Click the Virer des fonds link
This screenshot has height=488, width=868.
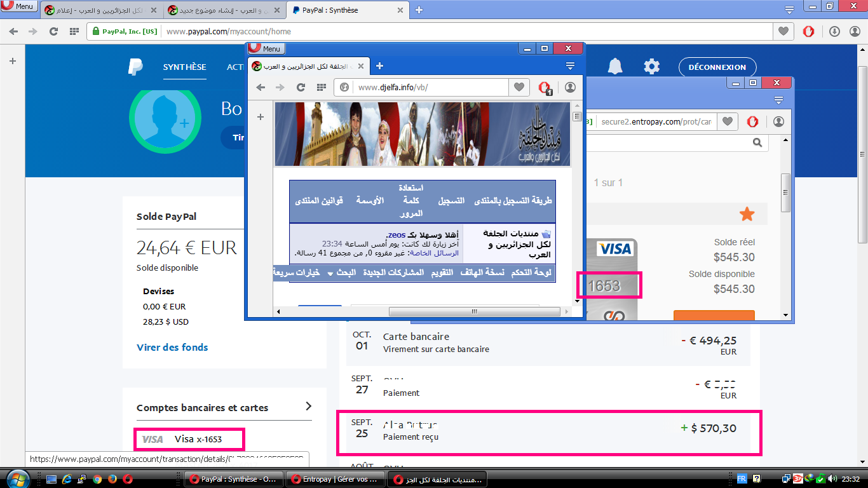point(172,347)
